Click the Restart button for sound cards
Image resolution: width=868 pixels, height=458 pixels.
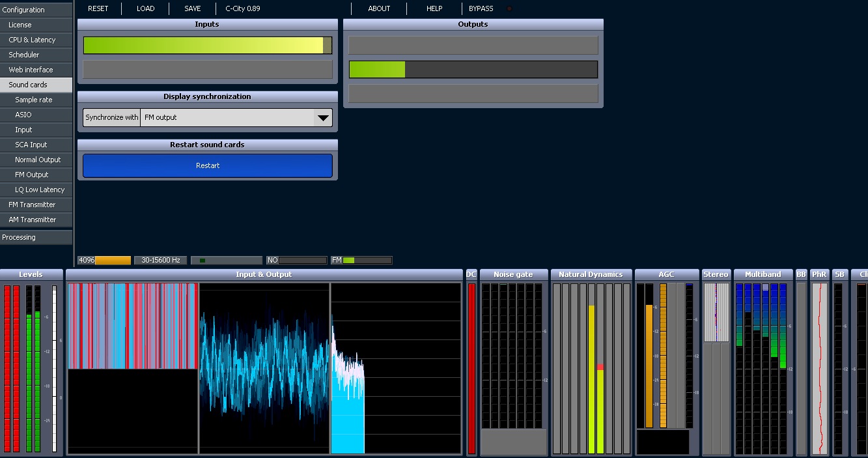[208, 165]
